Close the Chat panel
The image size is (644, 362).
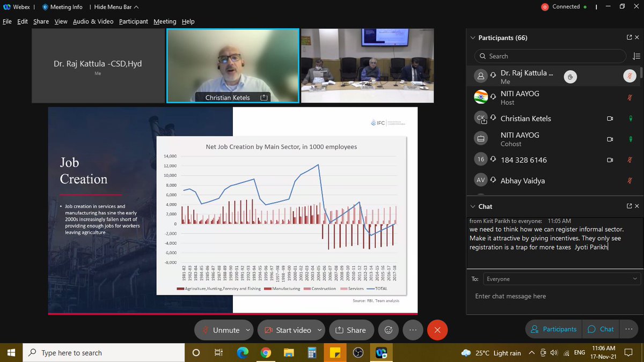point(637,206)
